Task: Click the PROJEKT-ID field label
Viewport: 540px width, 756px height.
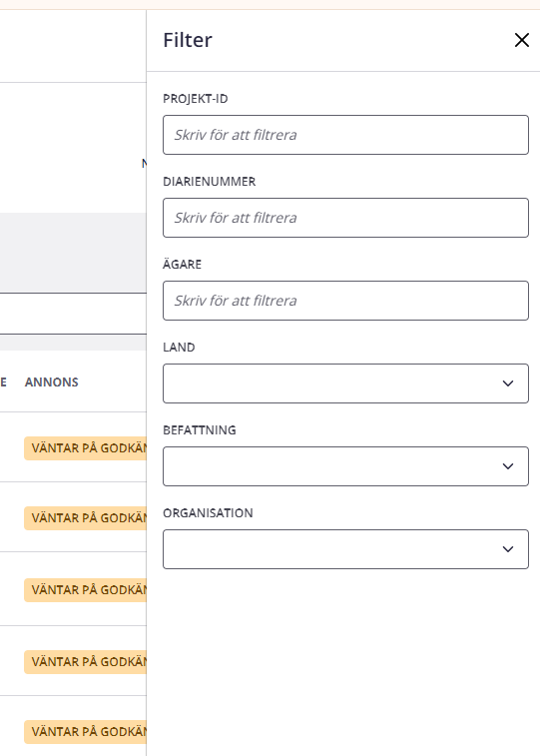Action: (x=195, y=99)
